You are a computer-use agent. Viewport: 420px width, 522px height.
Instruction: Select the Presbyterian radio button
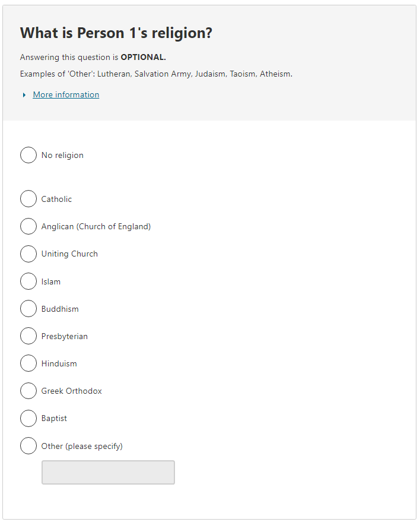pos(28,336)
